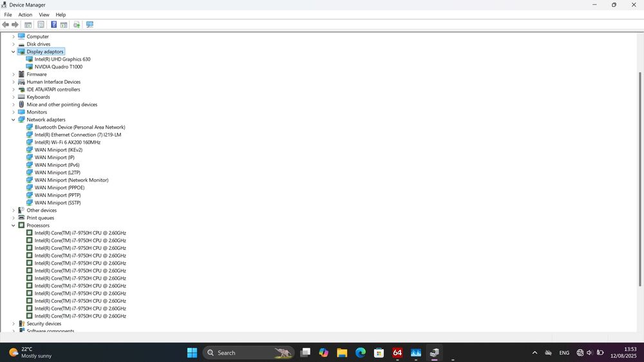644x362 pixels.
Task: Select WAN Miniport (IPv6) entry
Action: point(57,165)
